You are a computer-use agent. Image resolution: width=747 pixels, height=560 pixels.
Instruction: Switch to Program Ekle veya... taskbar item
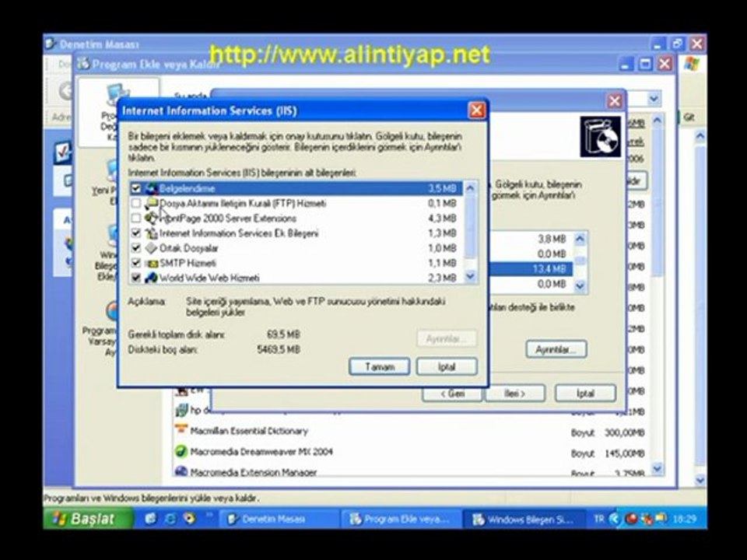click(402, 519)
